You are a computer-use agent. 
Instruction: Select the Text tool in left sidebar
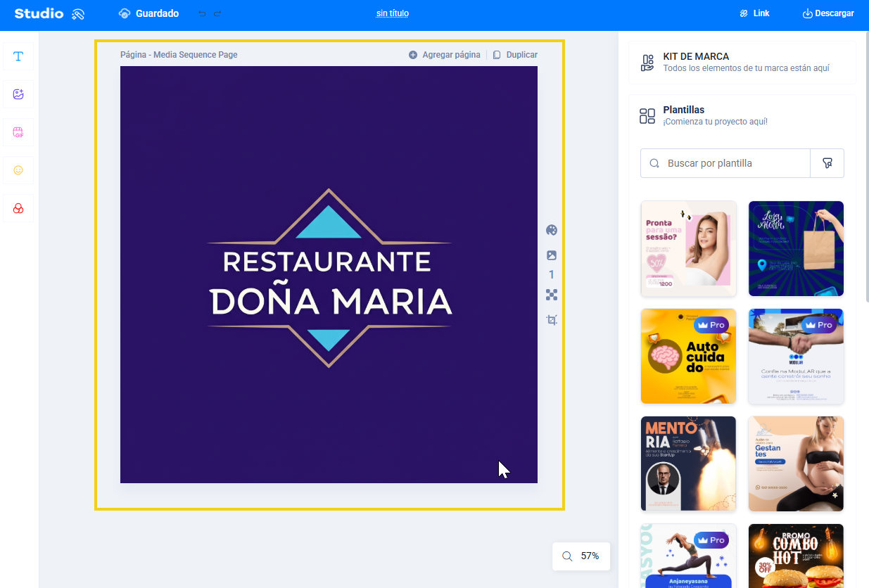coord(18,56)
